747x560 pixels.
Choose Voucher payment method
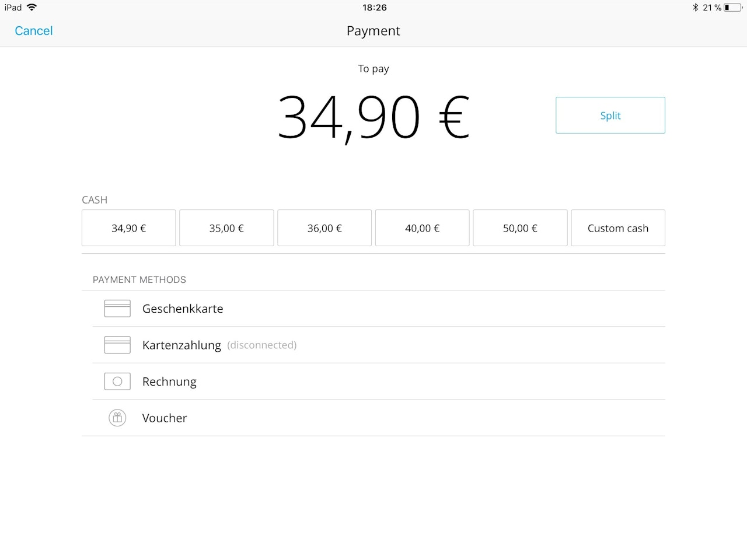165,418
